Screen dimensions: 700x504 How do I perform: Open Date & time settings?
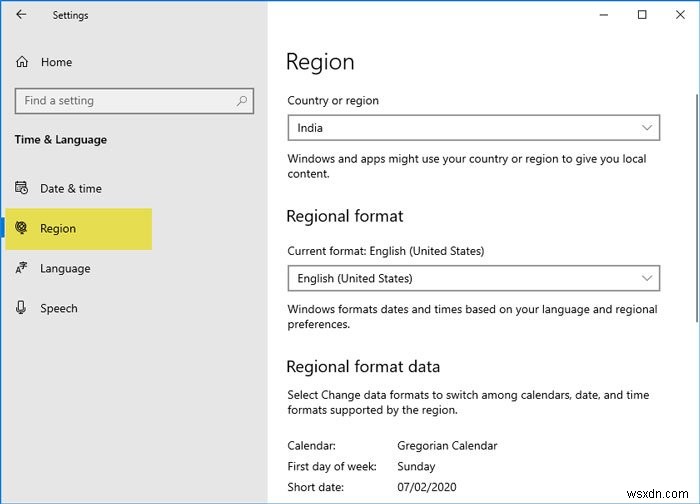click(x=71, y=188)
